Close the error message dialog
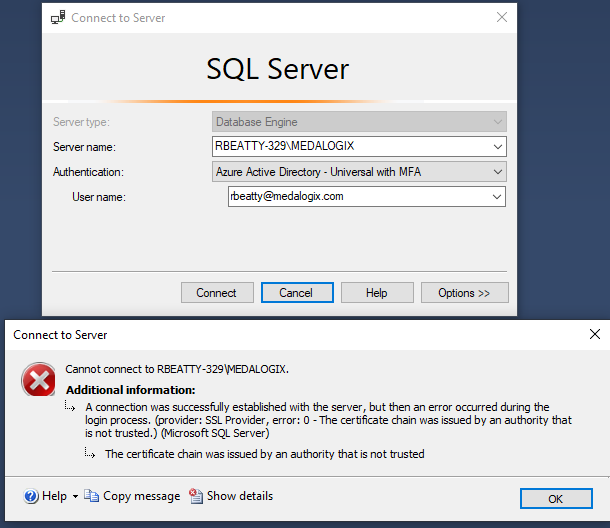This screenshot has height=528, width=610. [594, 334]
